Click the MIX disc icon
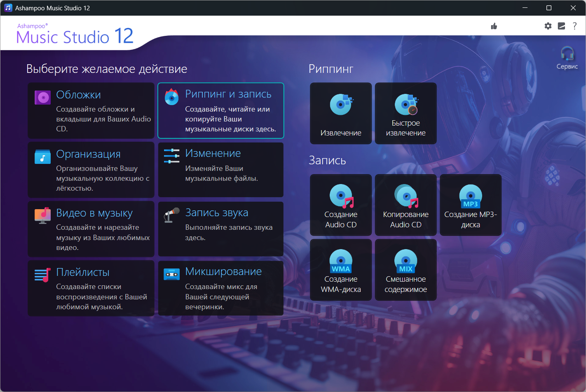Viewport: 586px width, 392px height. (406, 261)
